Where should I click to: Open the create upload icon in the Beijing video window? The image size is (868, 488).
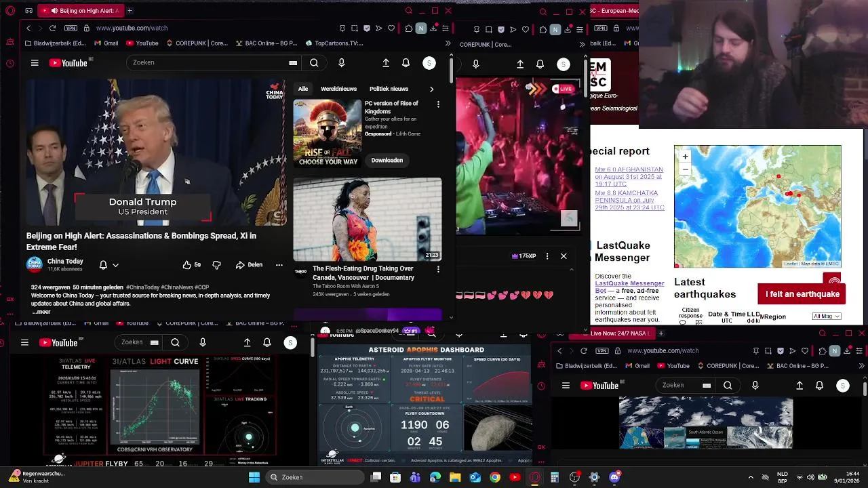(x=386, y=63)
